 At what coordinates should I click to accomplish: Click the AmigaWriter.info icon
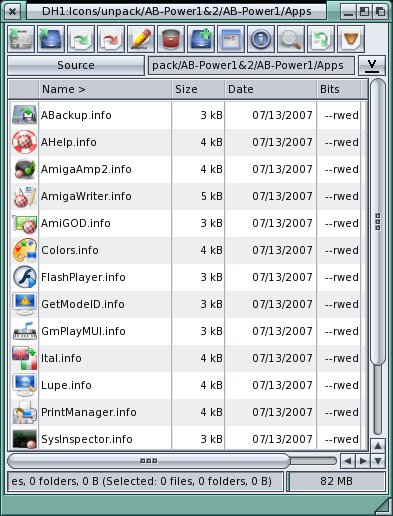[x=24, y=196]
